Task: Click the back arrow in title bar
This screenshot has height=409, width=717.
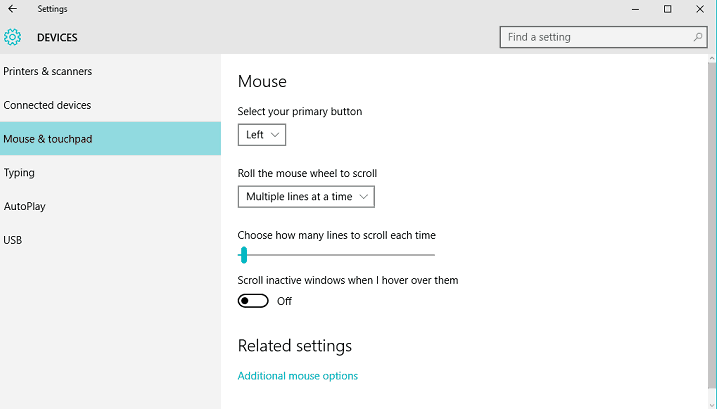Action: point(12,9)
